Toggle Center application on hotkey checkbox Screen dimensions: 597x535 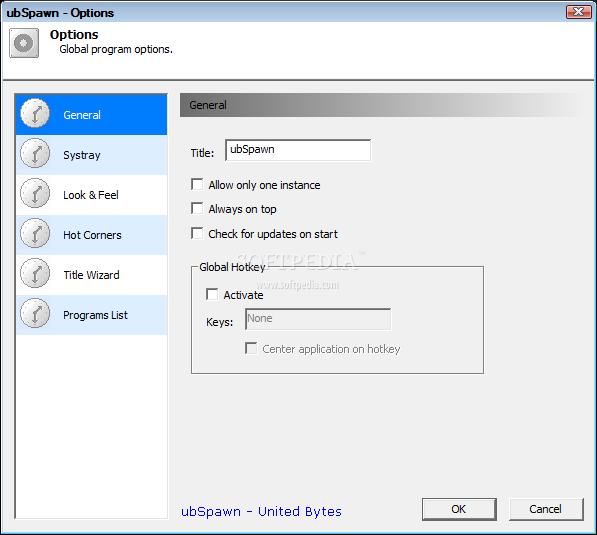coord(251,348)
